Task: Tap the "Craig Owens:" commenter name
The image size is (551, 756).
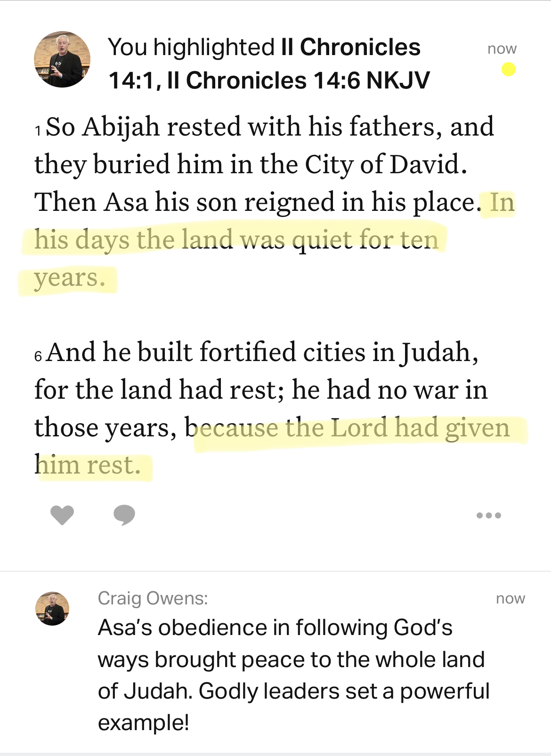Action: [x=153, y=598]
